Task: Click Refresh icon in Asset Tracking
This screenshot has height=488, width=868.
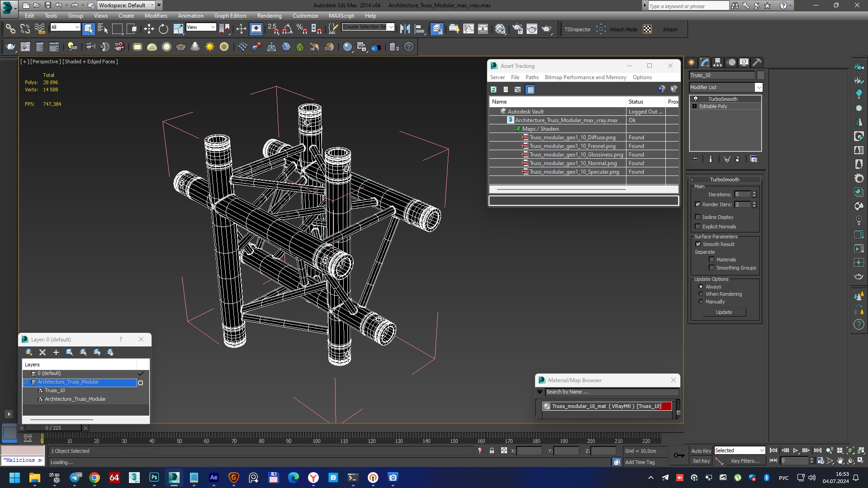Action: coord(493,90)
